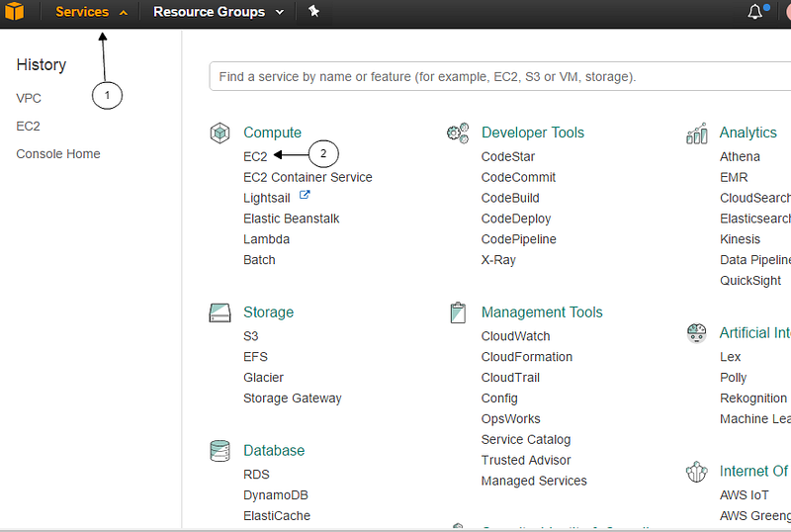
Task: Open EC2 under the Compute section
Action: pos(255,157)
